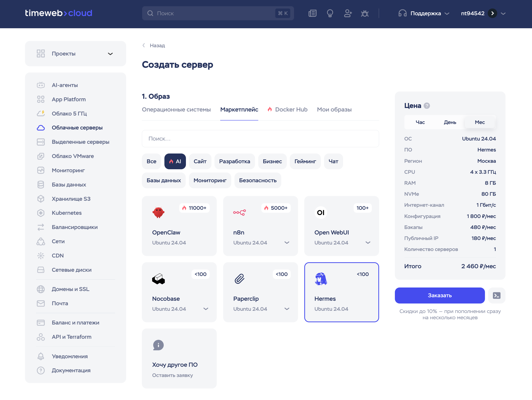
Task: Select the Хранилище S3 sidebar item
Action: 71,199
